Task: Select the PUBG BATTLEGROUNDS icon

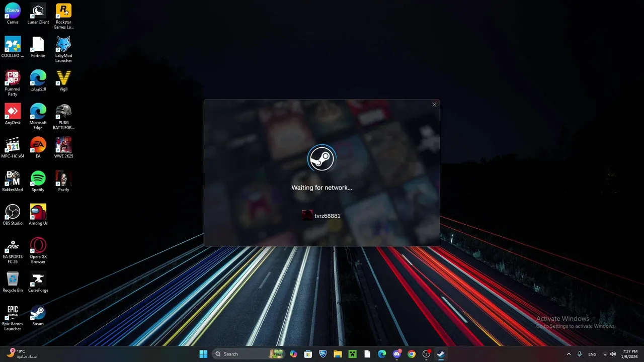Action: pos(63,117)
